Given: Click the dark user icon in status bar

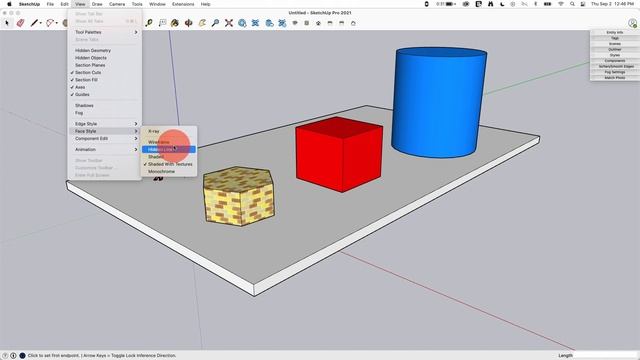Looking at the screenshot, I should (x=22, y=356).
